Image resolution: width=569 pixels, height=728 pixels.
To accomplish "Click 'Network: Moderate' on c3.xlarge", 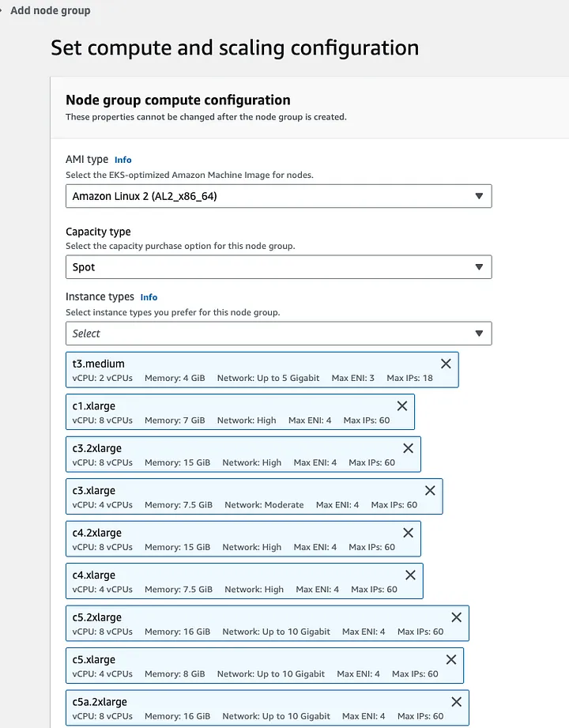I will tap(264, 504).
